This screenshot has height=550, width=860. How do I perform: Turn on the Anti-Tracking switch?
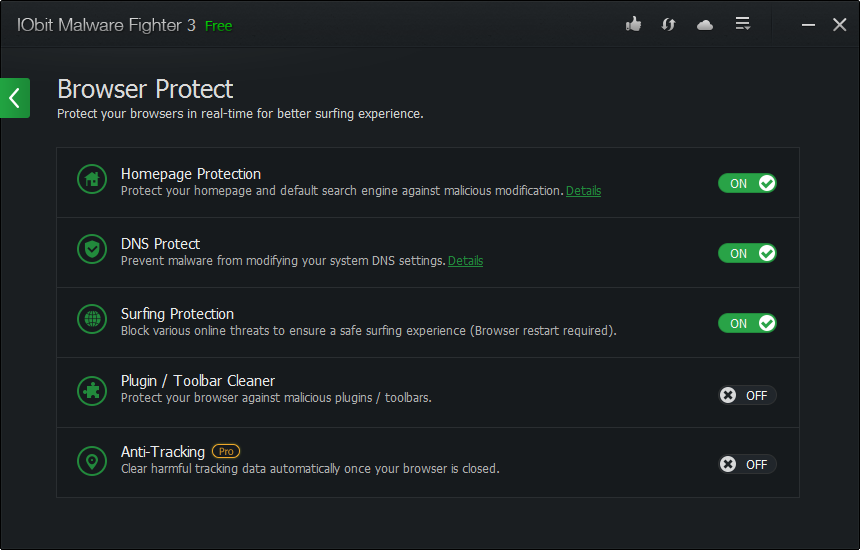point(747,464)
